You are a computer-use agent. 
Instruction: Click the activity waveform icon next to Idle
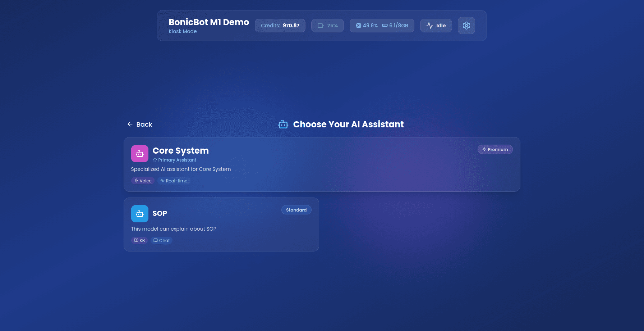click(430, 26)
